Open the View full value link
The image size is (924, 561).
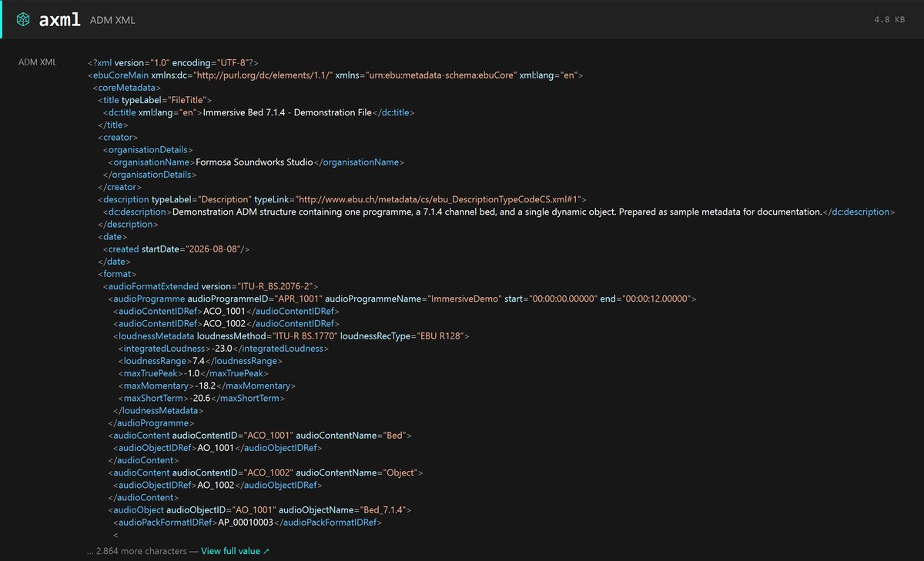click(236, 551)
